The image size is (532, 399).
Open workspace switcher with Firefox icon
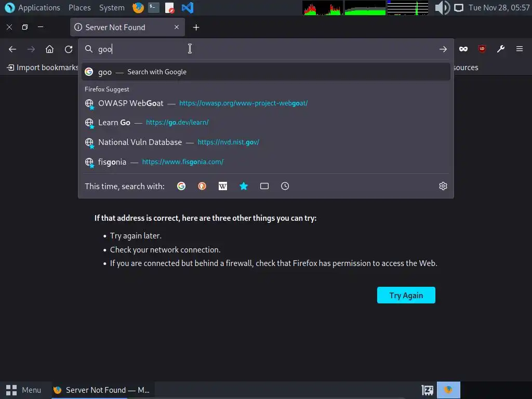(448, 390)
